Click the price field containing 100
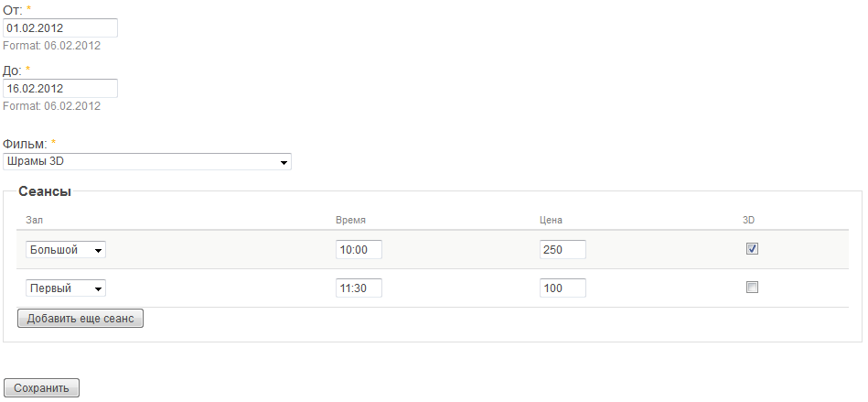868x402 pixels. click(x=563, y=288)
